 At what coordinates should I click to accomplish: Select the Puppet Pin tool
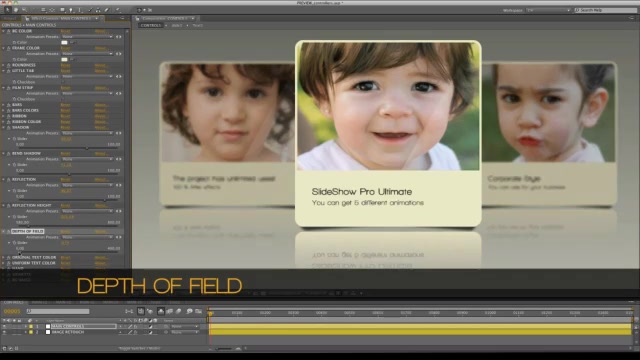pyautogui.click(x=118, y=10)
